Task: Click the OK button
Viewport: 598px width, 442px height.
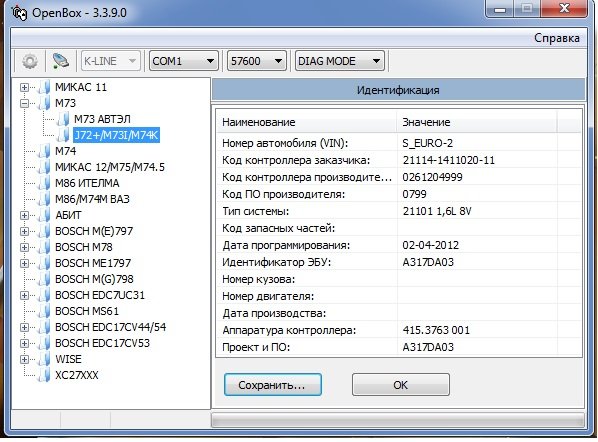Action: (x=401, y=384)
